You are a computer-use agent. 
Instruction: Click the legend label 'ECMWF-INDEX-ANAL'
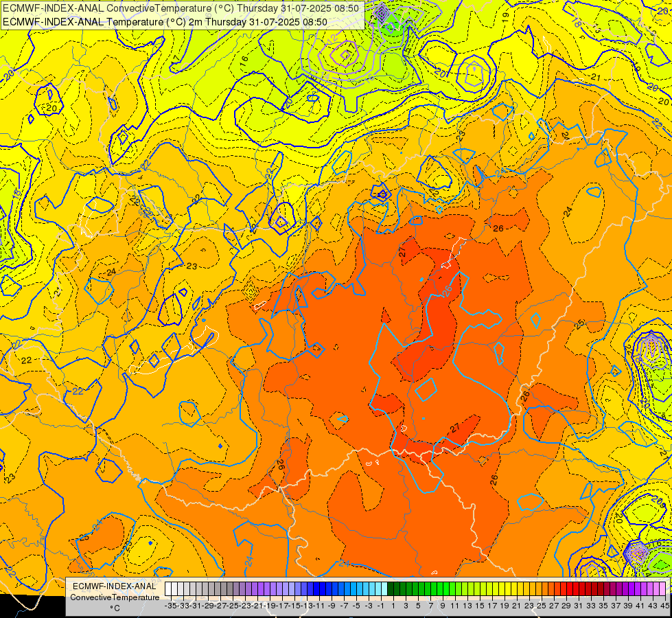point(114,586)
